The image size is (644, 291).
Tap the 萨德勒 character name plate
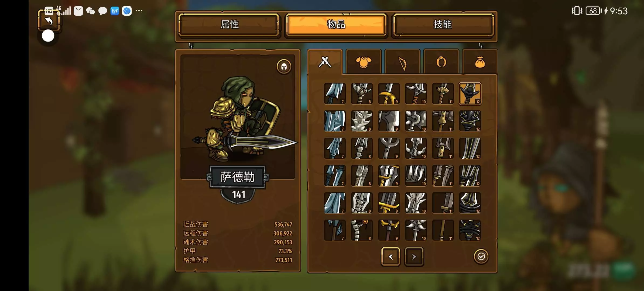[x=237, y=177]
